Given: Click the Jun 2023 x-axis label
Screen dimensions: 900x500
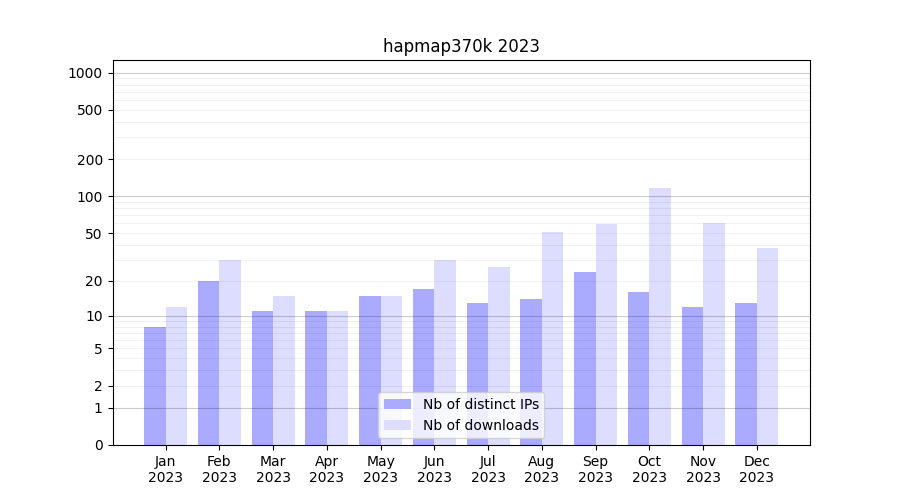Looking at the screenshot, I should (x=434, y=469).
